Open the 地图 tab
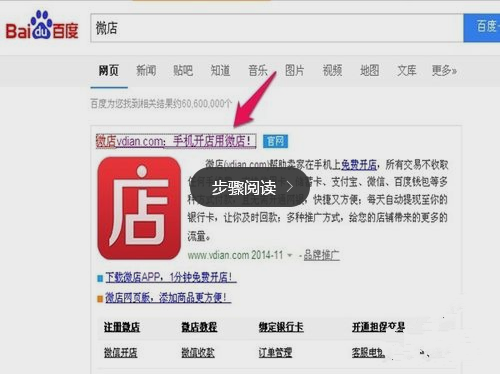Image resolution: width=501 pixels, height=376 pixels. pos(370,71)
